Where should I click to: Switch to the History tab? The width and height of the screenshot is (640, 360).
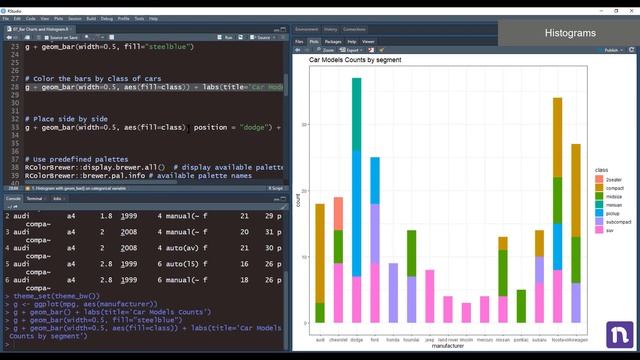(x=331, y=29)
